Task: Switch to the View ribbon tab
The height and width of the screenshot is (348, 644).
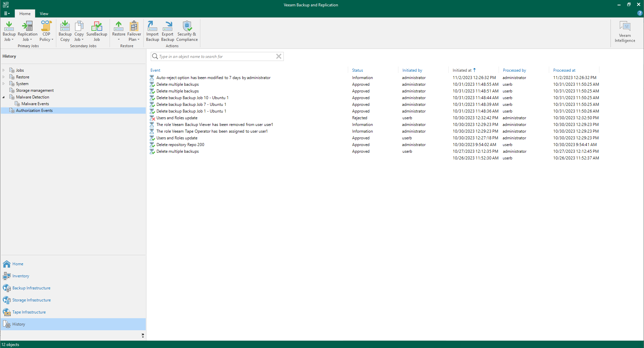Action: (x=44, y=13)
